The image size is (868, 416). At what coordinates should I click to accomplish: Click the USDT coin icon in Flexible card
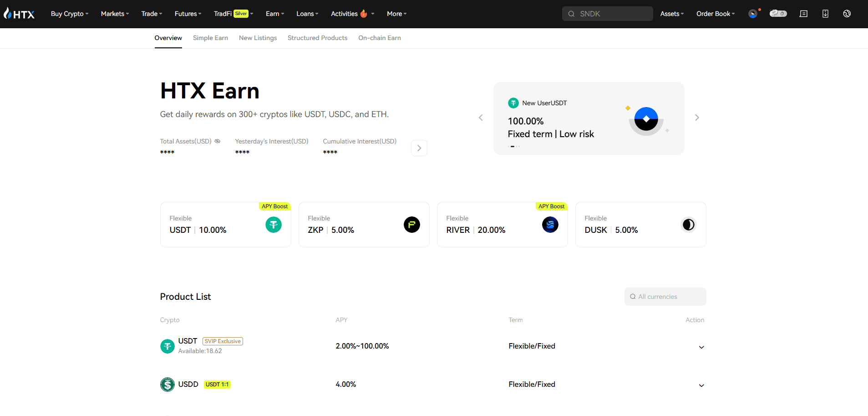point(274,225)
